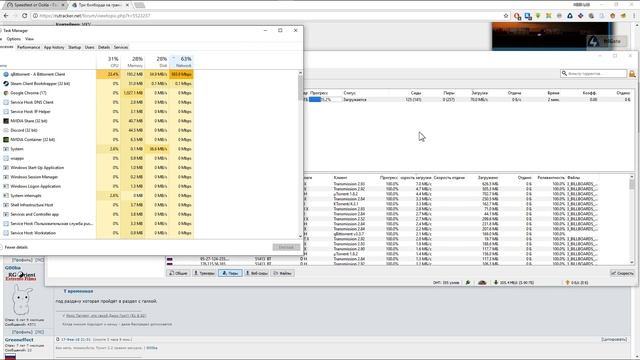Viewport: 640px width, 360px height.
Task: Select the qBittorrent process icon
Action: pos(6,74)
